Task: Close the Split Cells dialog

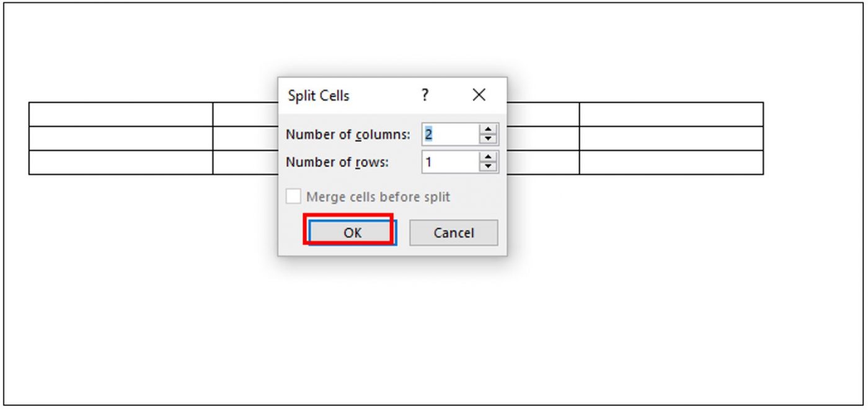Action: [479, 95]
